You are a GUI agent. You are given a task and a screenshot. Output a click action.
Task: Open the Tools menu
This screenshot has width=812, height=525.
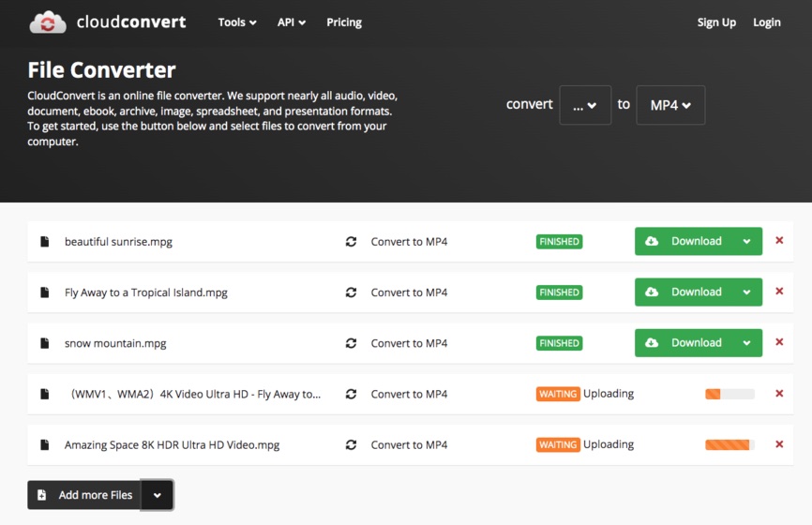(237, 22)
